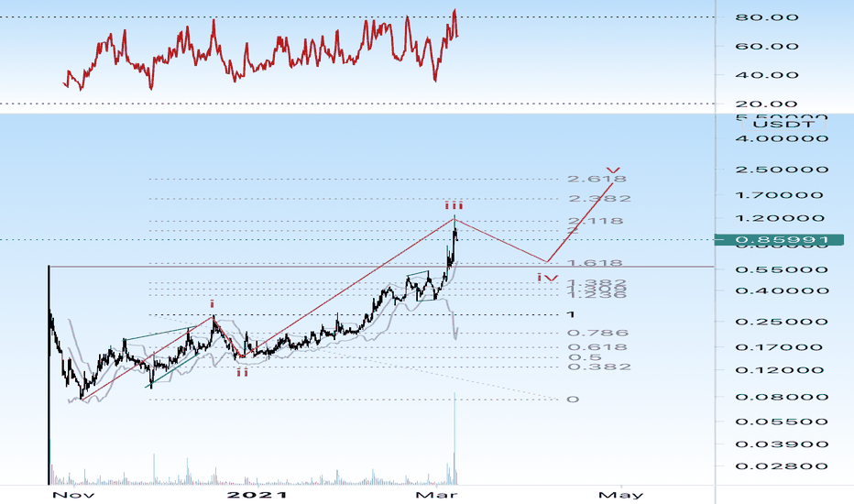Click the 60.00 RSI axis value
The image size is (854, 504).
[767, 47]
